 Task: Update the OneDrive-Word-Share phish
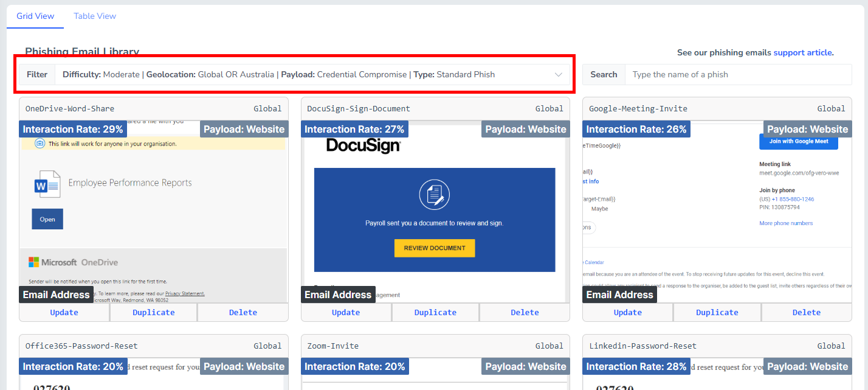click(x=64, y=312)
